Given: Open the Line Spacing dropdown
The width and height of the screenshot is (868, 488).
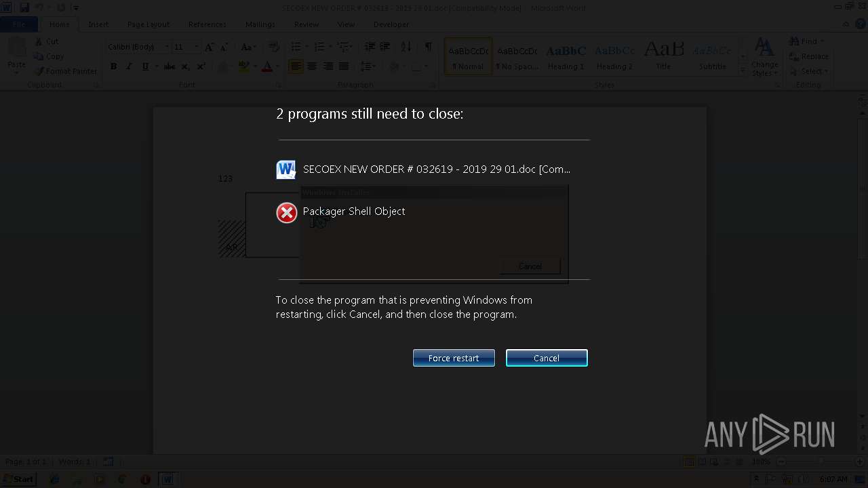Looking at the screenshot, I should click(368, 66).
